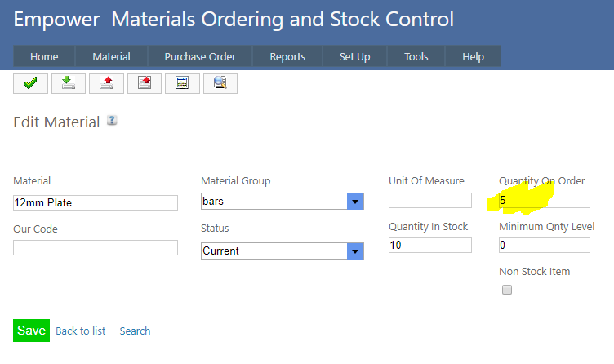Follow the Back to list link
Screen dimensions: 614x364
tap(81, 331)
